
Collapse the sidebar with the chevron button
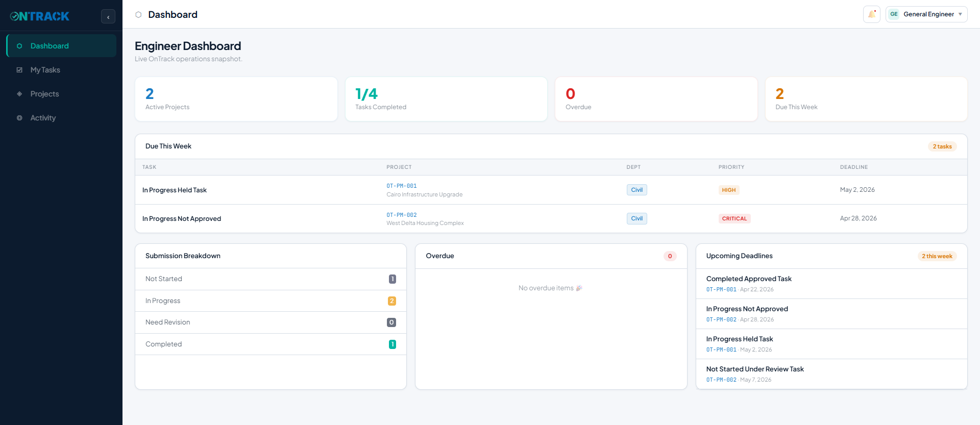tap(108, 17)
